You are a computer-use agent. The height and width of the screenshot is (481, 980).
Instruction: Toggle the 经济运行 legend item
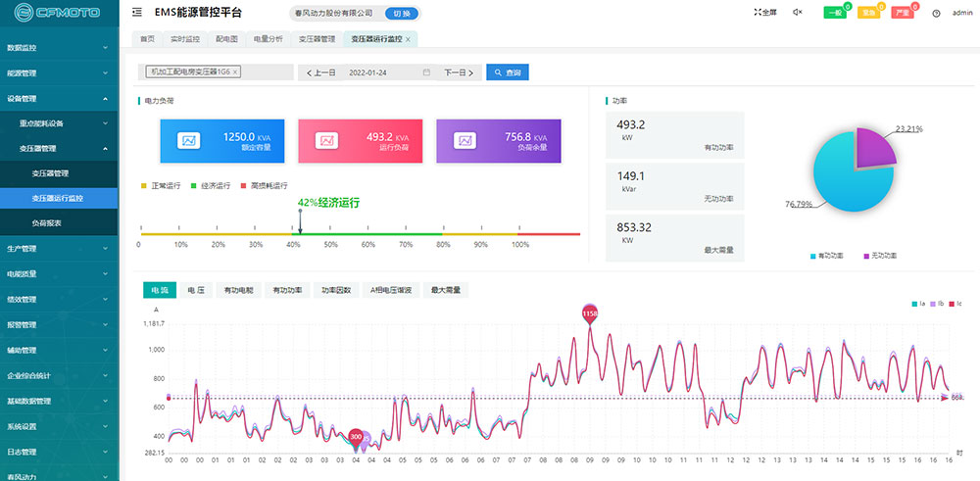211,186
